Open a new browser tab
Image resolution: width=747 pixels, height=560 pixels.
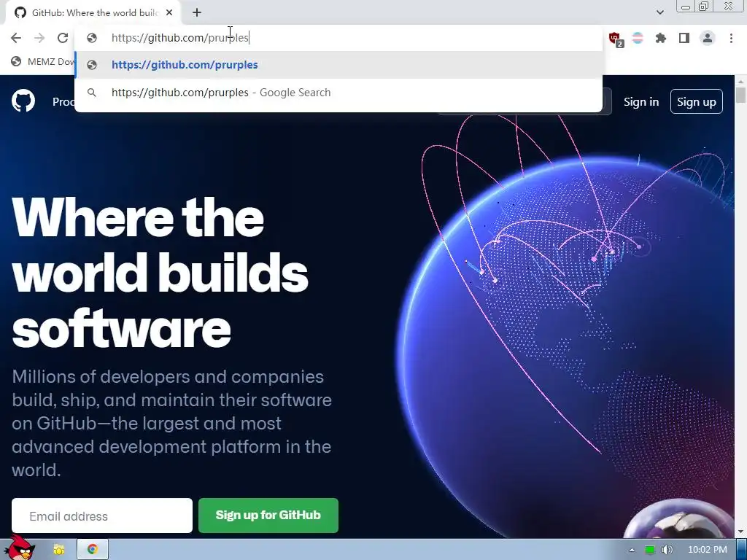pos(197,13)
